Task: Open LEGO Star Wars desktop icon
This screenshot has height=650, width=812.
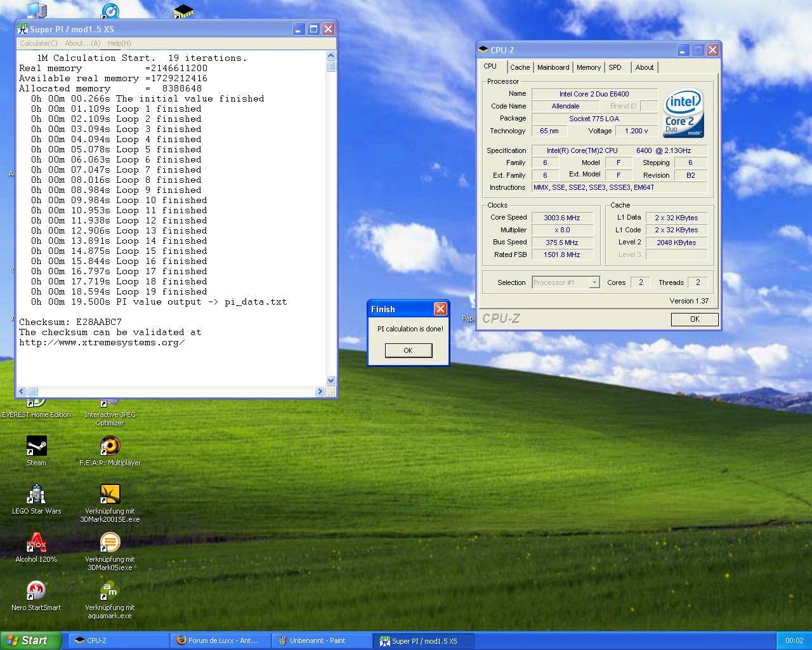Action: click(x=36, y=494)
